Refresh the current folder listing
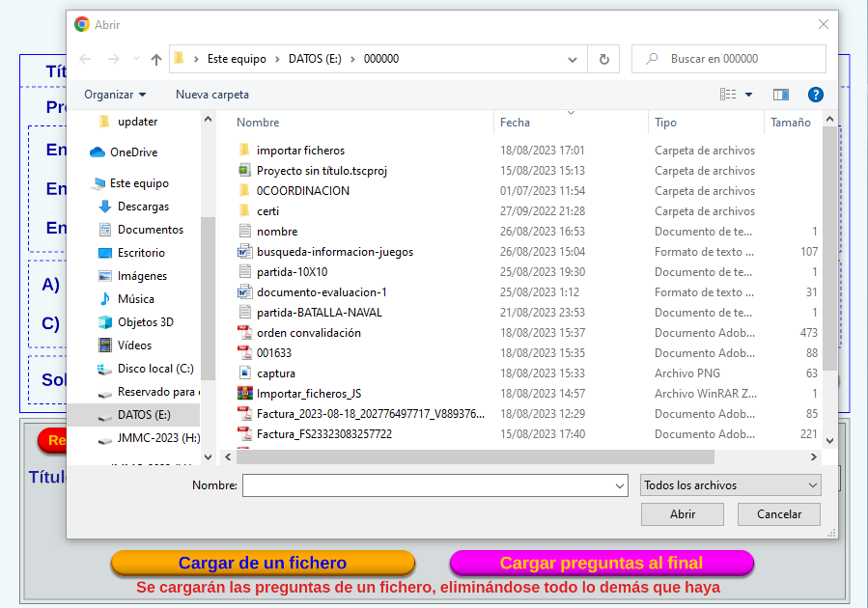This screenshot has height=608, width=868. pyautogui.click(x=604, y=59)
